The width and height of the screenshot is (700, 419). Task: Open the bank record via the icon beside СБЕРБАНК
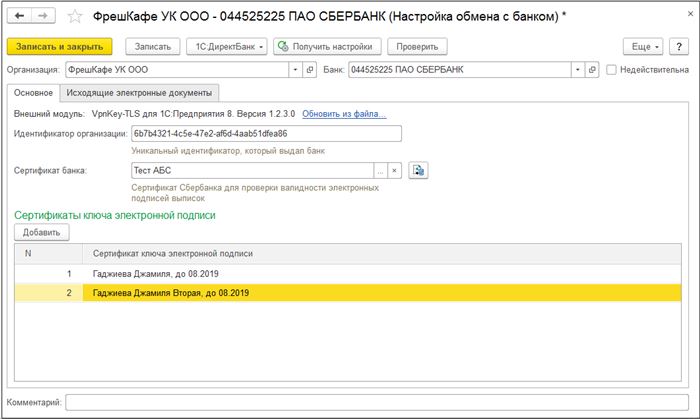pos(592,70)
